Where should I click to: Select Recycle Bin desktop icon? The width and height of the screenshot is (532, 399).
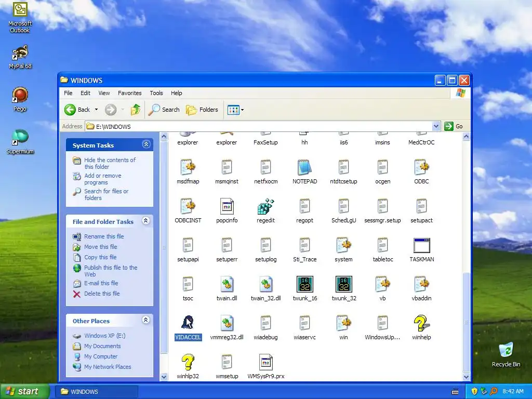[x=506, y=354]
